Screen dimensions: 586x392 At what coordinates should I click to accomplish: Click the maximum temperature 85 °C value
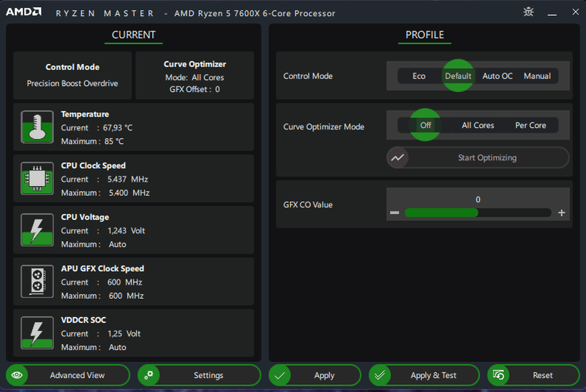pos(114,141)
